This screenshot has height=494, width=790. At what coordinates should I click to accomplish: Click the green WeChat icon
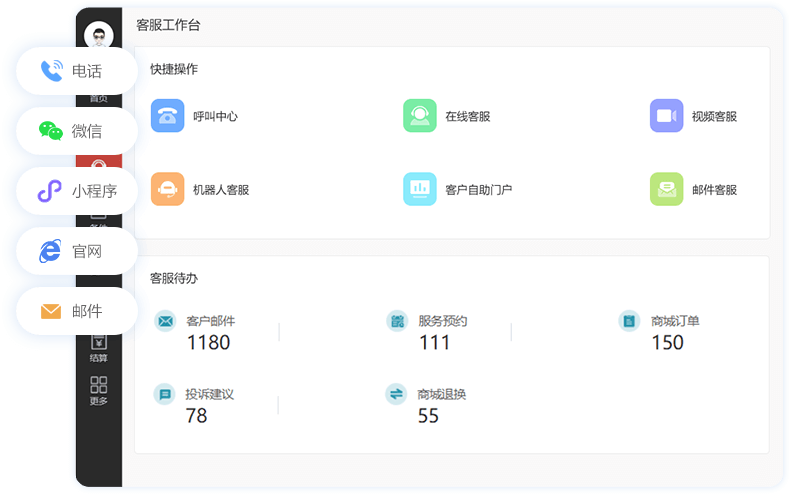click(x=51, y=131)
